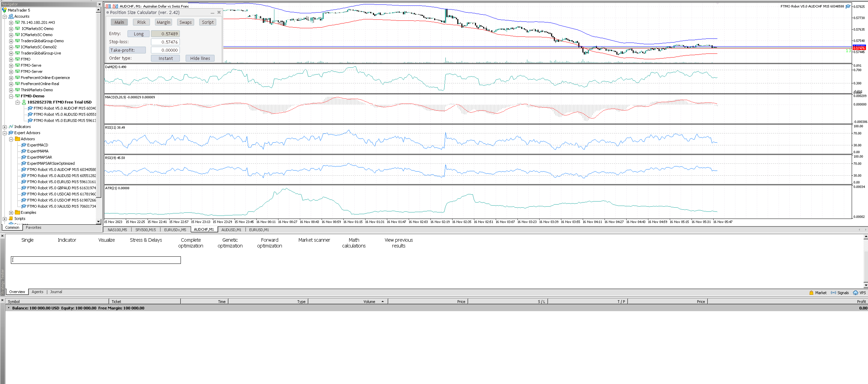Expand the ThinkMarkets-Demo node
Viewport: 868px width, 384px height.
[x=11, y=90]
